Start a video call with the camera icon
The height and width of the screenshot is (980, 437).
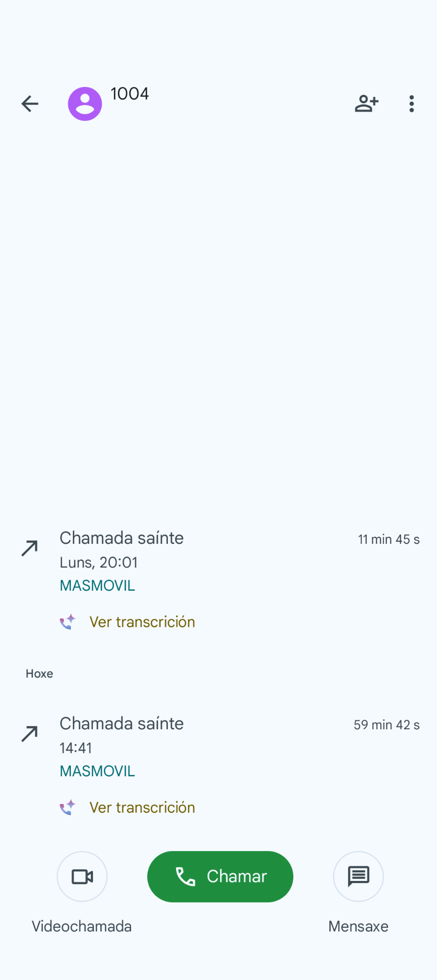pos(82,876)
